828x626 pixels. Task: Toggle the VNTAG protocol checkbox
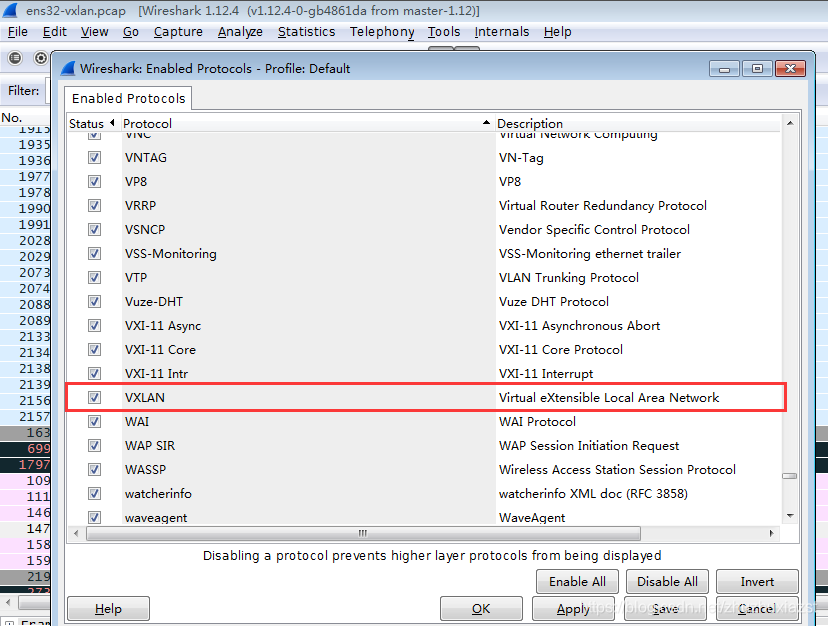pyautogui.click(x=95, y=157)
